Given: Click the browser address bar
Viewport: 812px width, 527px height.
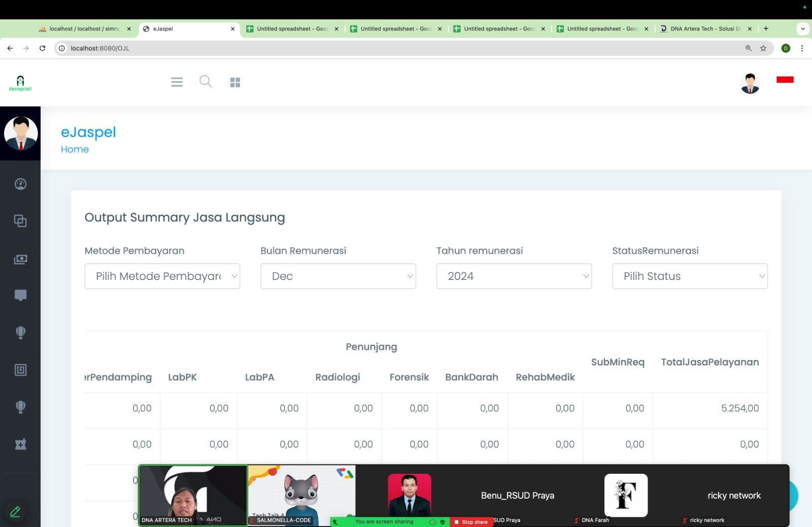Looking at the screenshot, I should (x=396, y=48).
